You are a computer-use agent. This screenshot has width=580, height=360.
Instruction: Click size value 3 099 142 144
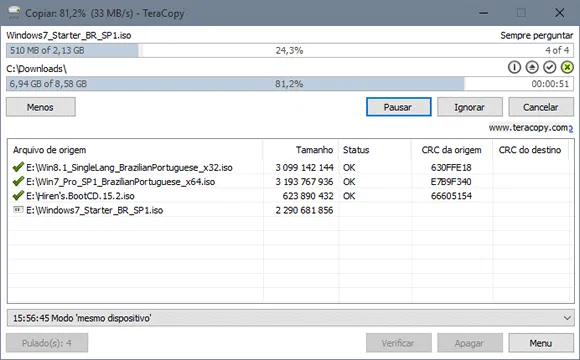coord(304,168)
